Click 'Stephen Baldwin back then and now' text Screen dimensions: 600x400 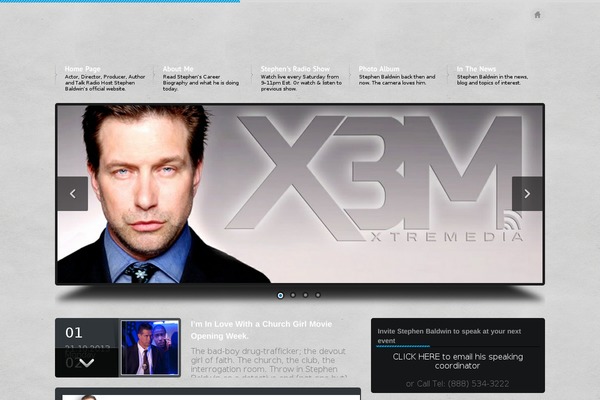click(x=397, y=80)
